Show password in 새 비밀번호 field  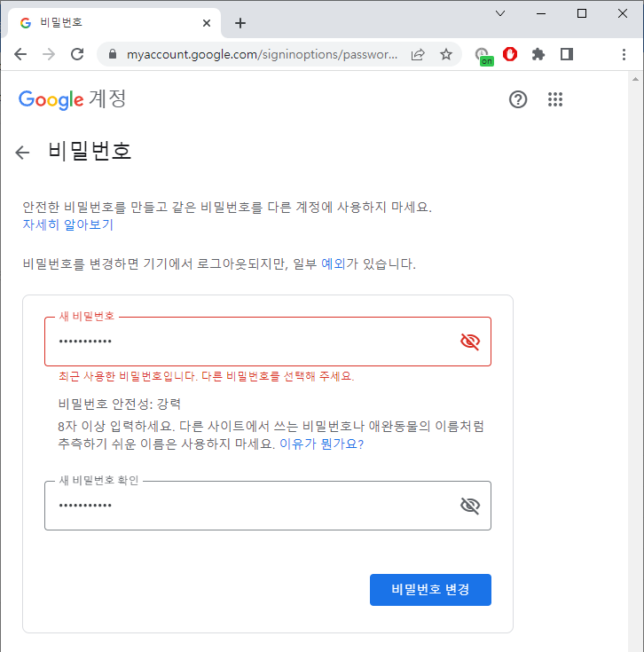point(470,342)
